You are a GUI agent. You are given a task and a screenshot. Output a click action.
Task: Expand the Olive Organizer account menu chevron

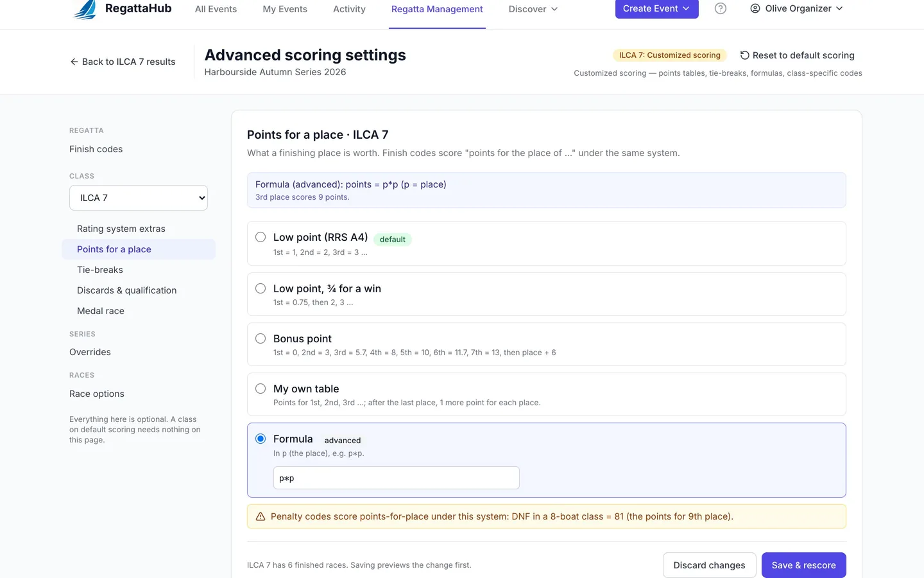click(839, 8)
